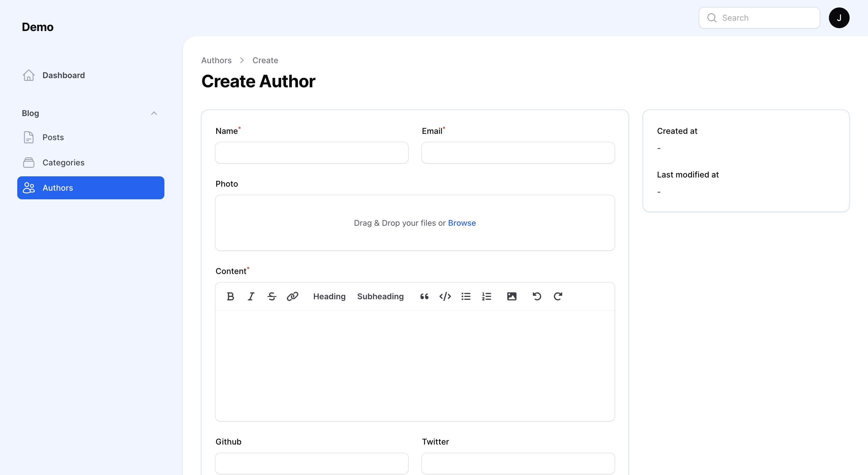The height and width of the screenshot is (475, 868).
Task: Collapse the Blog navigation group
Action: [154, 113]
